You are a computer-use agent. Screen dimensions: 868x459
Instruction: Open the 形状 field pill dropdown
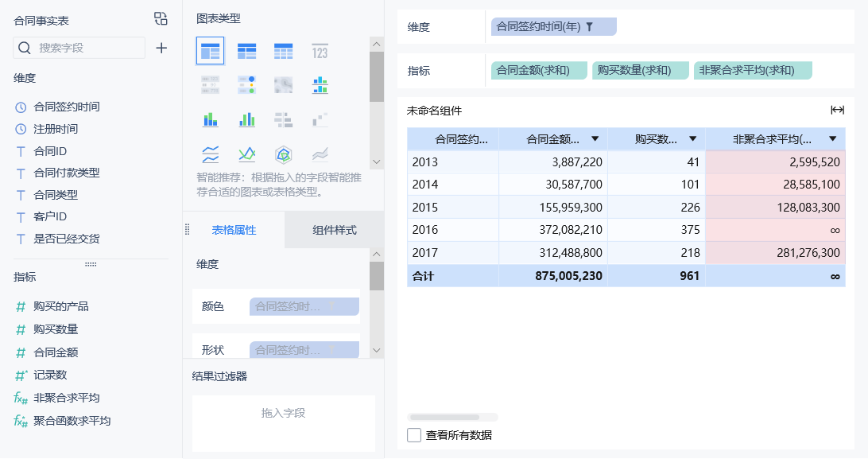coord(304,350)
